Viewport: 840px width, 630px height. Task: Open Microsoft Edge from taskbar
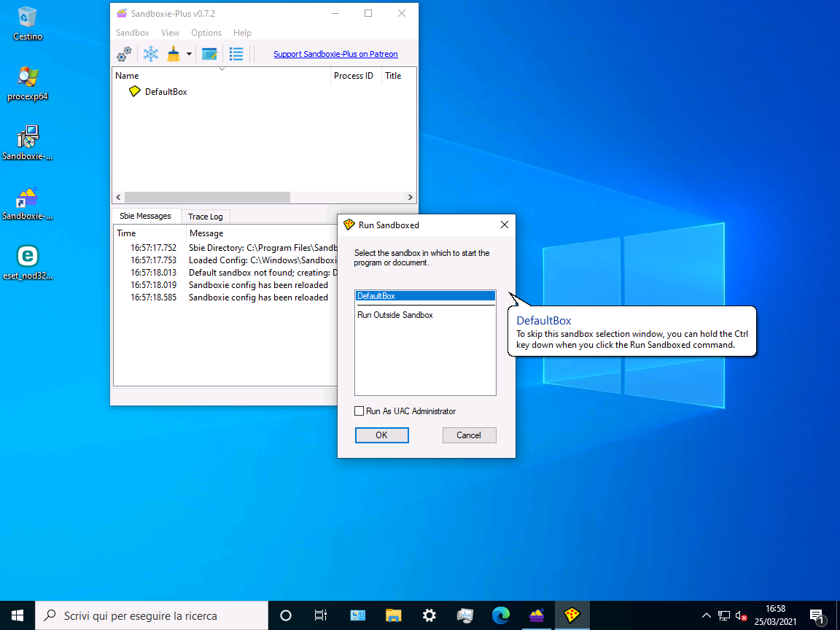click(x=501, y=615)
